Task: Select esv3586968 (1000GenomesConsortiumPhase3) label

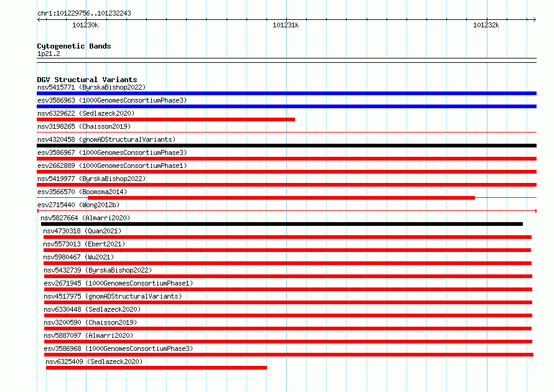Action: coord(118,348)
